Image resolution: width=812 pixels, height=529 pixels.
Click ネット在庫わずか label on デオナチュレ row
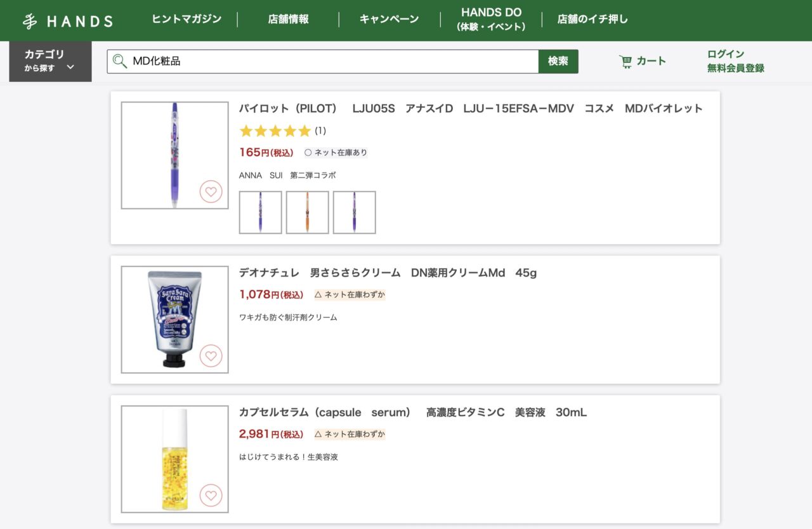tap(350, 294)
